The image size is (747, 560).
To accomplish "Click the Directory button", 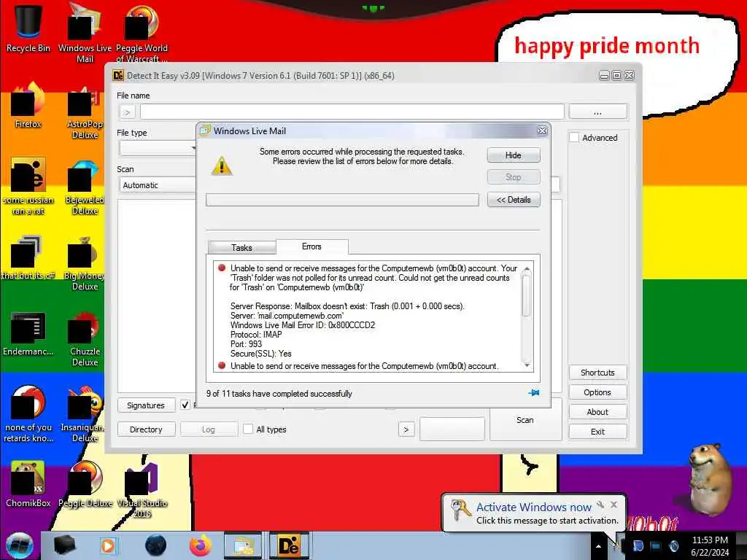I will pyautogui.click(x=146, y=429).
